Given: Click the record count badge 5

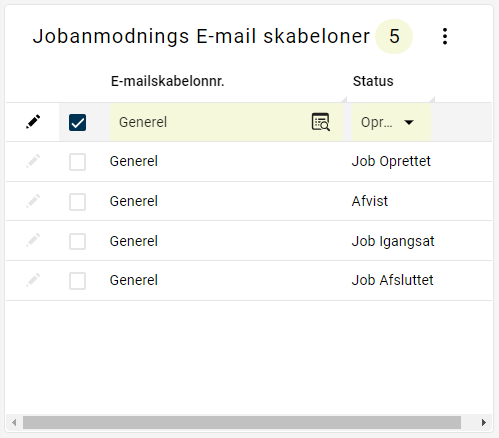Looking at the screenshot, I should (394, 36).
